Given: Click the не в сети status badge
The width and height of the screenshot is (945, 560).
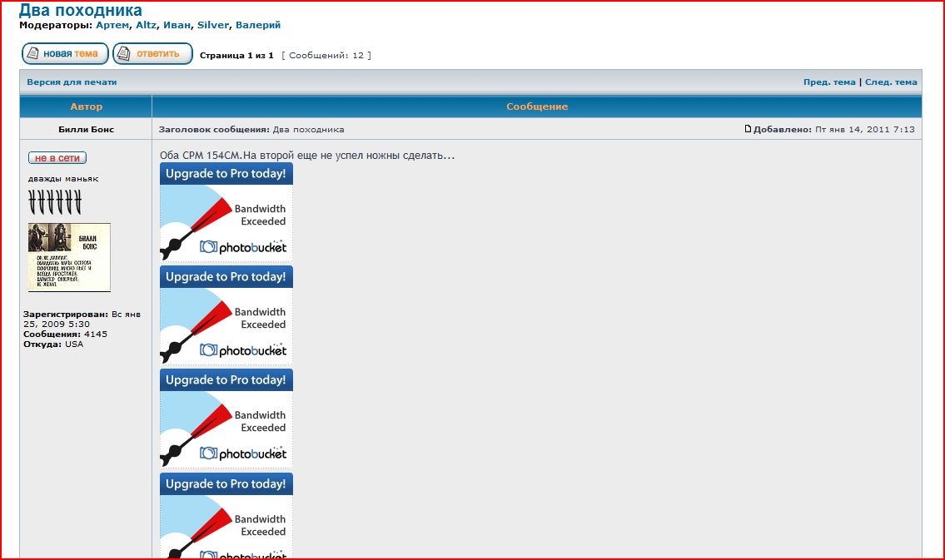Looking at the screenshot, I should (x=57, y=158).
